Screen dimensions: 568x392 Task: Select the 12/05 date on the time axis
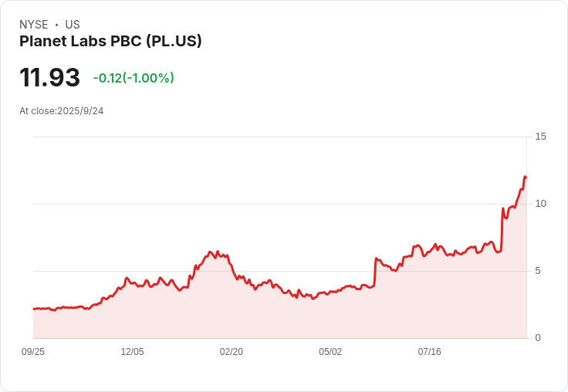(x=132, y=352)
